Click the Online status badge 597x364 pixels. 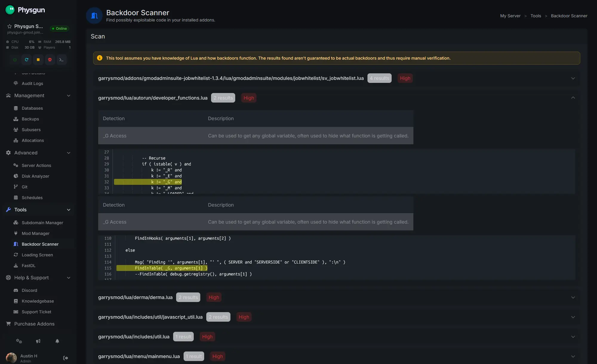click(59, 29)
